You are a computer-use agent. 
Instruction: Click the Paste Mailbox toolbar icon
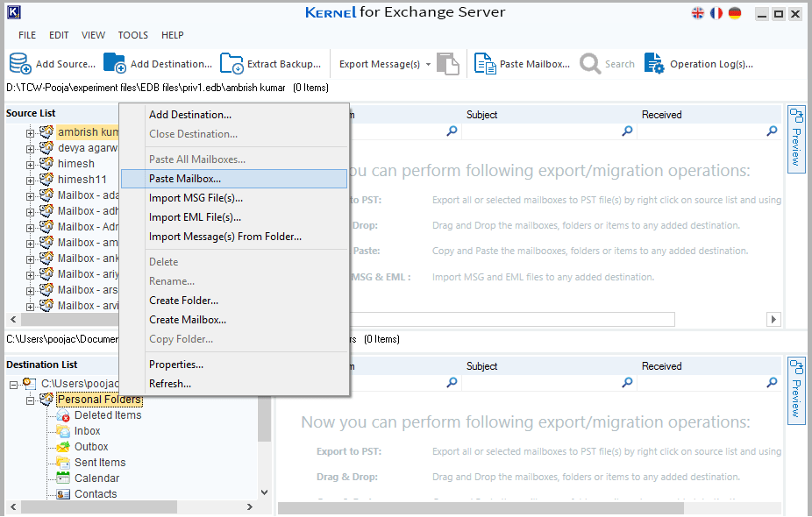tap(485, 64)
